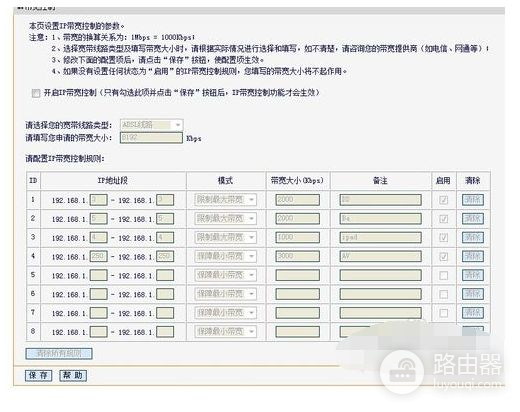Clear the rule 6 entry
Image resolution: width=520 pixels, height=412 pixels.
click(473, 294)
